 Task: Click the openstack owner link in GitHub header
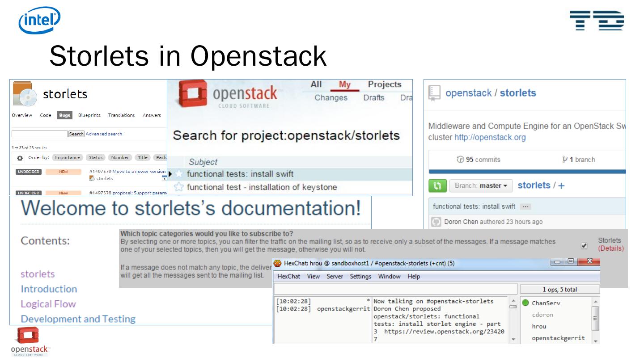pyautogui.click(x=468, y=93)
